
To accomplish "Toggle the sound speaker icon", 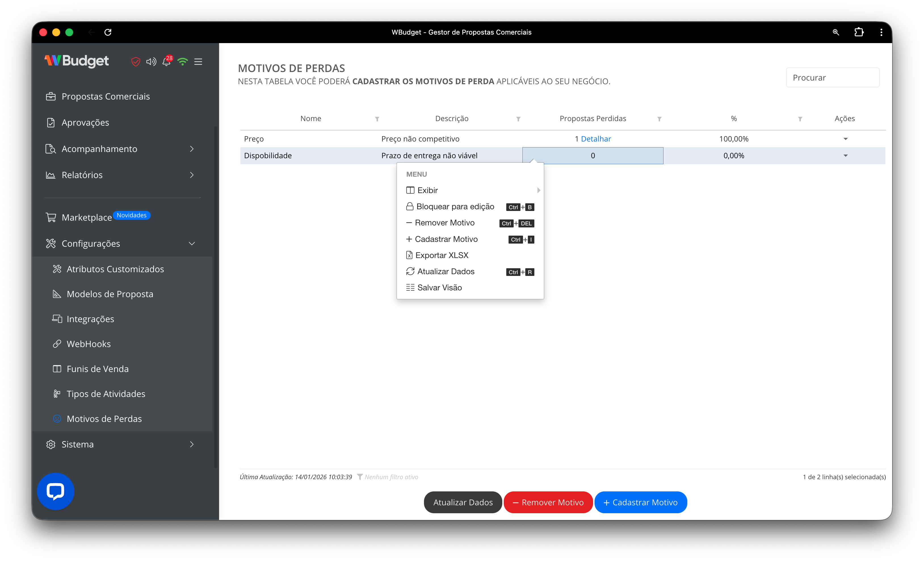I will pos(151,62).
